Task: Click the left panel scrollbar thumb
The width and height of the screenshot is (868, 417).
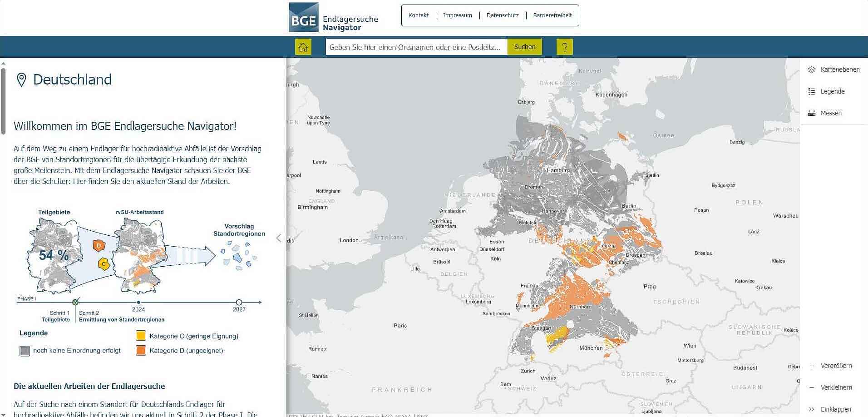Action: pyautogui.click(x=3, y=101)
